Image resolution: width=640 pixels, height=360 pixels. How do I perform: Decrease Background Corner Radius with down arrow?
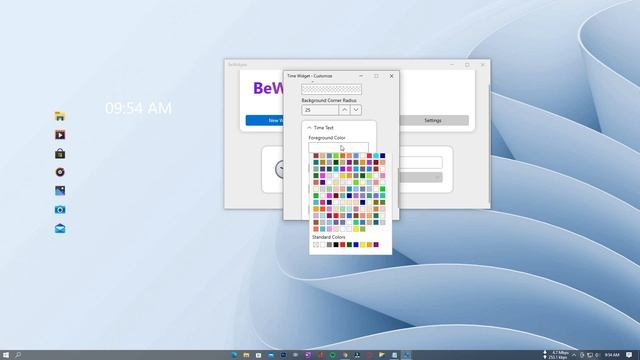point(356,110)
